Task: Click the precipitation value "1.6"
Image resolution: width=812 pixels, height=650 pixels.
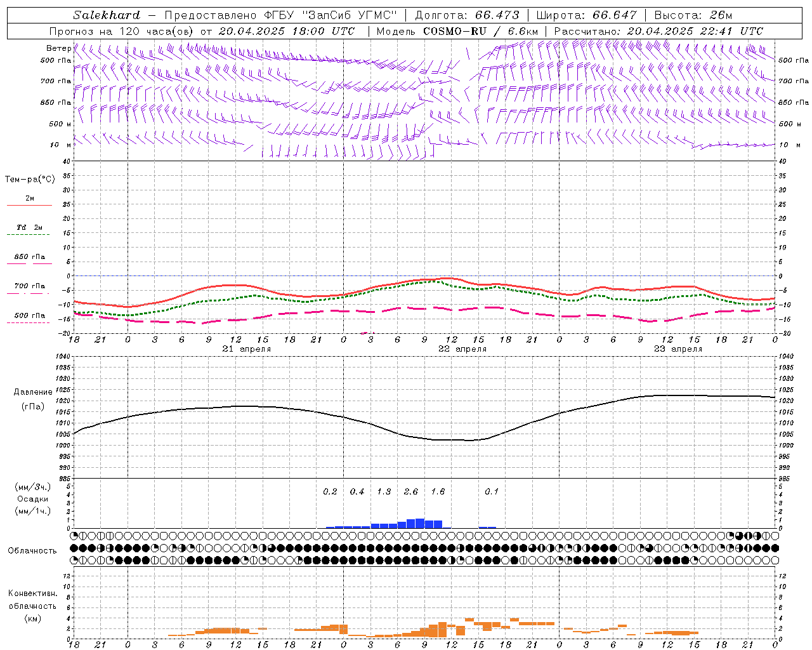Action: [438, 492]
